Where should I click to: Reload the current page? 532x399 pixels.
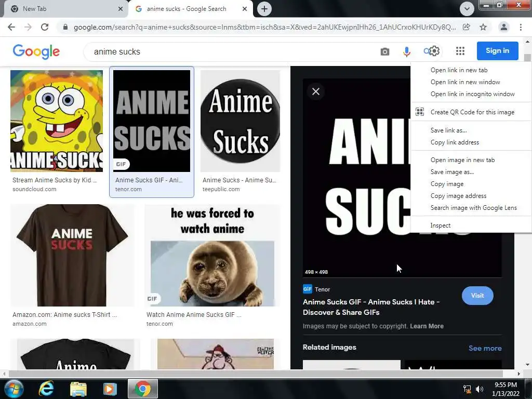(x=45, y=27)
